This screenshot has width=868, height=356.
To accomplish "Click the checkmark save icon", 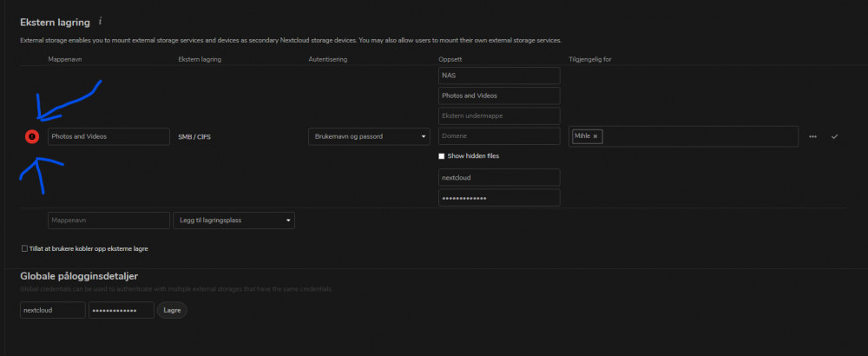I will 835,136.
